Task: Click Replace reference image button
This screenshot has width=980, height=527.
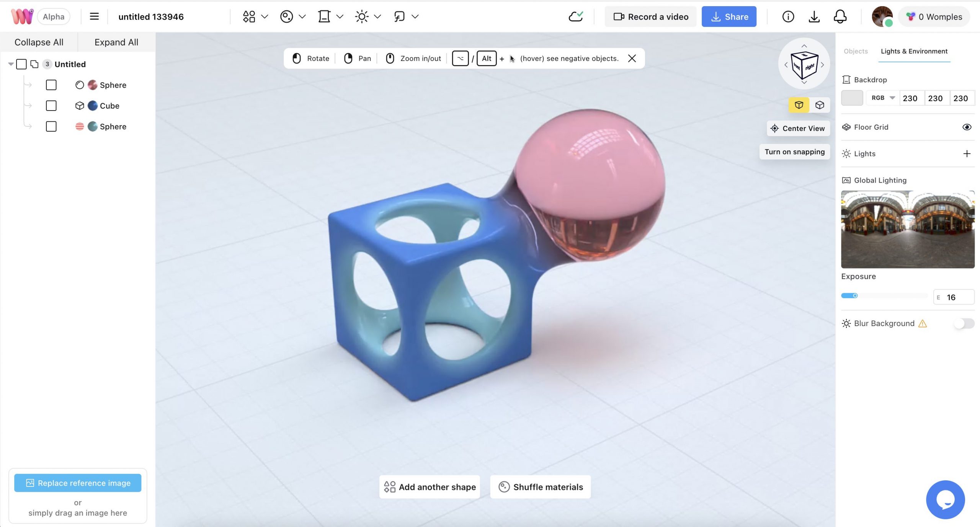Action: pos(78,483)
